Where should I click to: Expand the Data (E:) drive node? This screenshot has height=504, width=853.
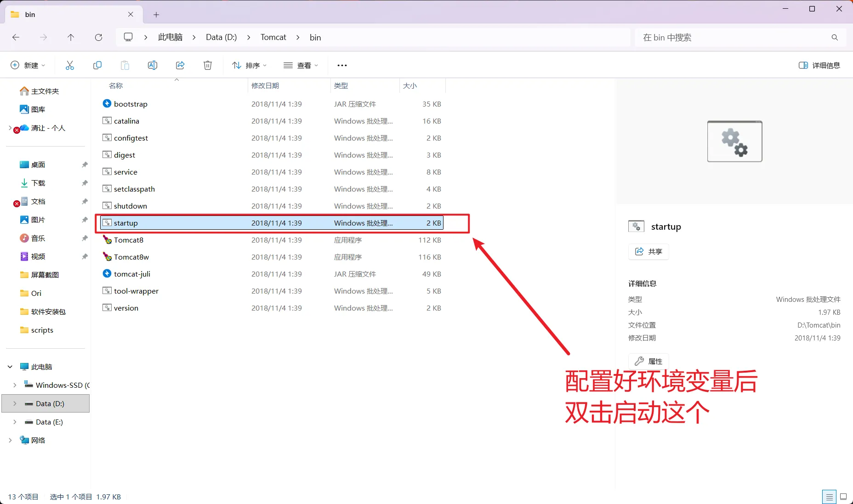15,422
